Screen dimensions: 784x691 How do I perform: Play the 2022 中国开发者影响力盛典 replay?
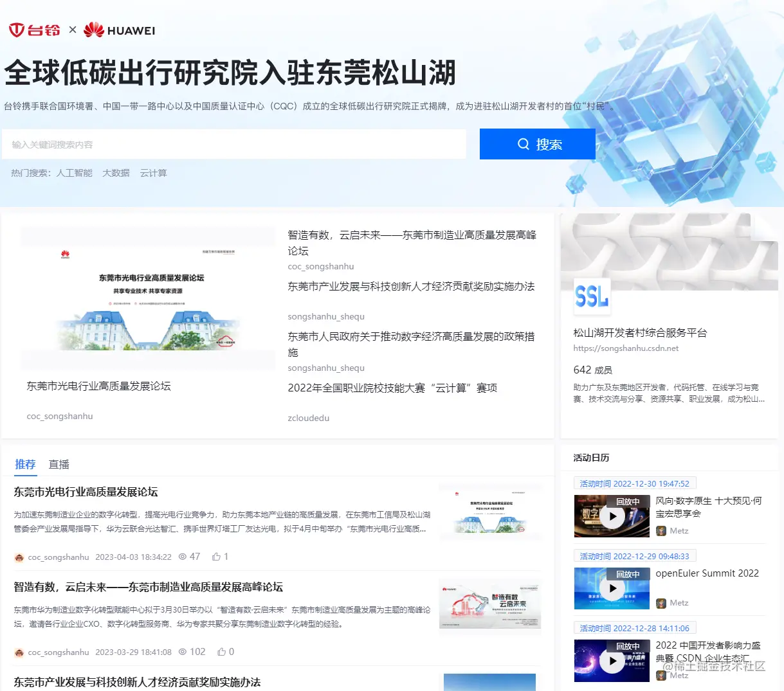click(612, 661)
